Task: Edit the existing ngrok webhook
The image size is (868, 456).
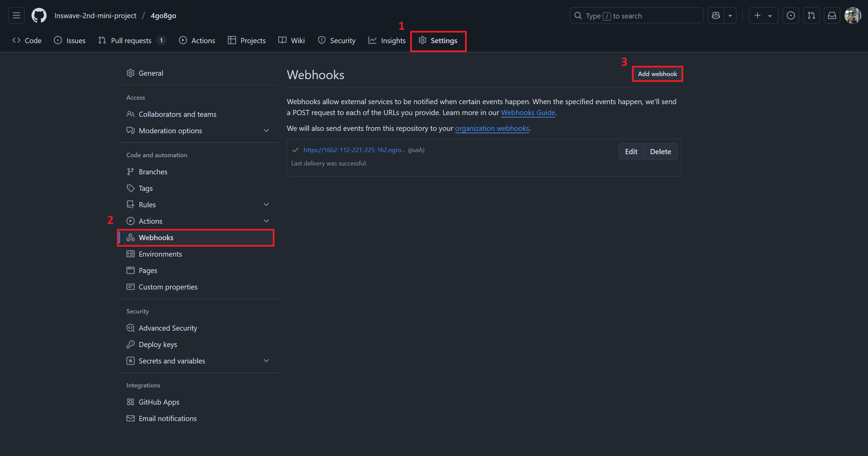Action: pyautogui.click(x=631, y=151)
